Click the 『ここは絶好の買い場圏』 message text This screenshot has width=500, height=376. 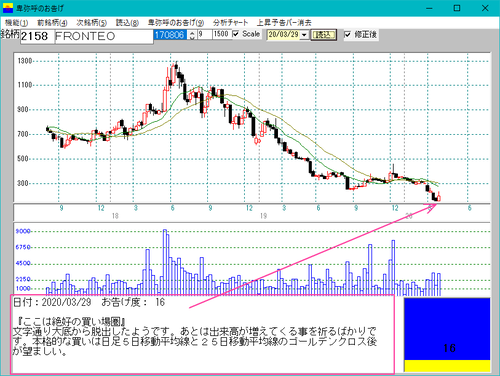(72, 321)
